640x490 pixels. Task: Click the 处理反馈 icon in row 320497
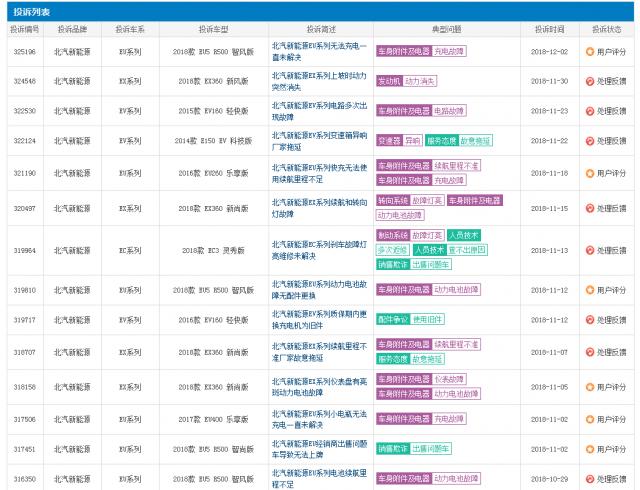[589, 208]
